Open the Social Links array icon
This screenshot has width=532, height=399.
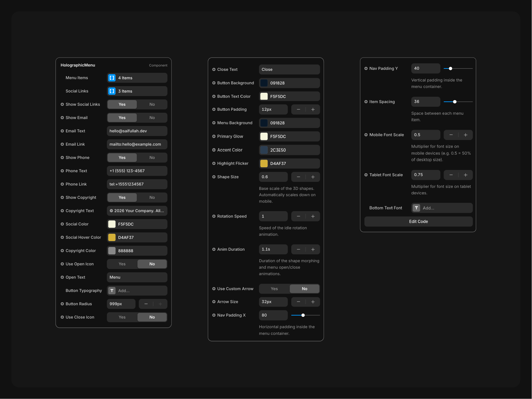click(112, 91)
